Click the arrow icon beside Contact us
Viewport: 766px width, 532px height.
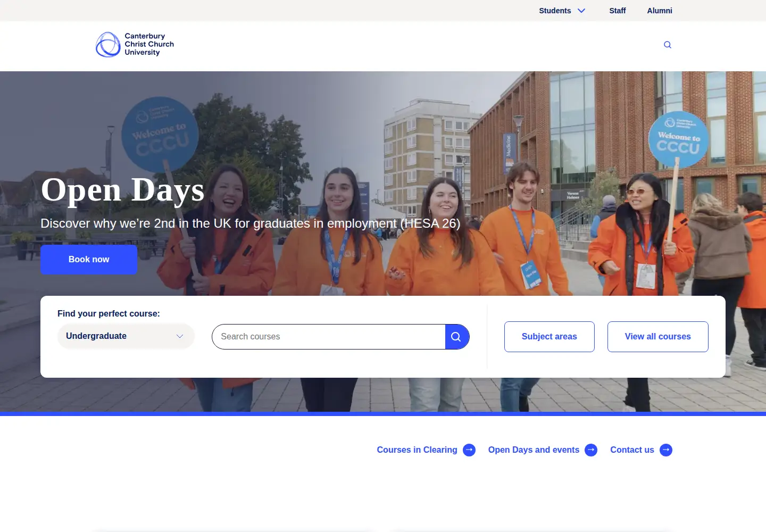[666, 450]
